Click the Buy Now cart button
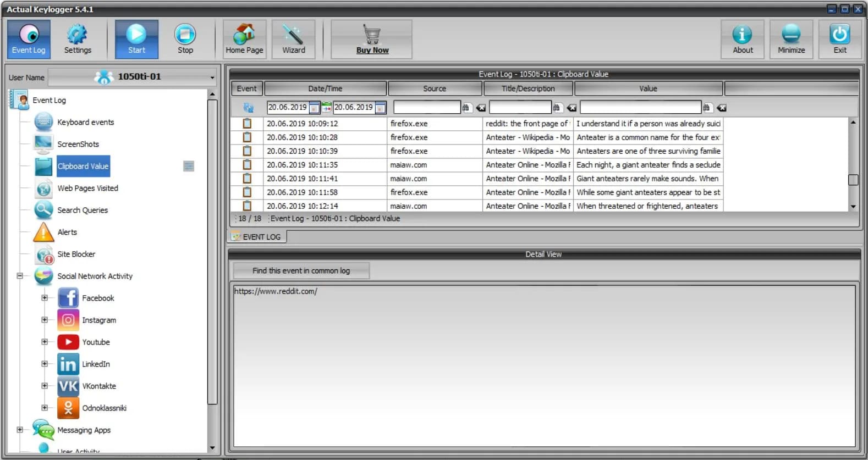 tap(372, 40)
